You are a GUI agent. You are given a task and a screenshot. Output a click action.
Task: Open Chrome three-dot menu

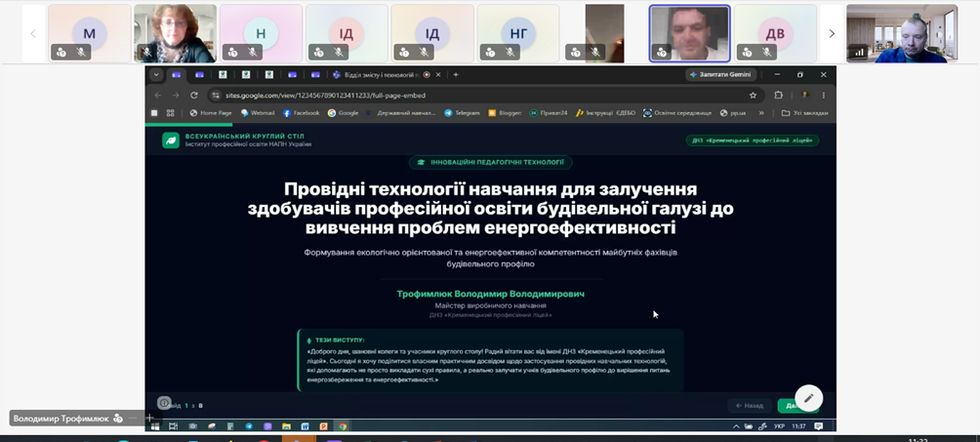pos(823,95)
